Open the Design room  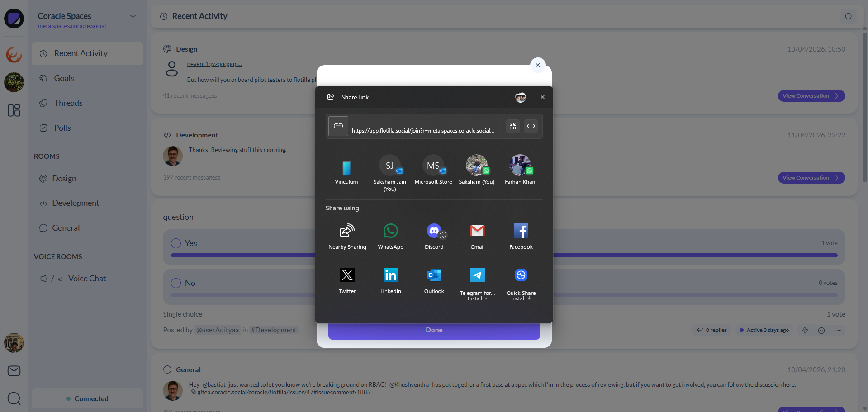pyautogui.click(x=87, y=179)
